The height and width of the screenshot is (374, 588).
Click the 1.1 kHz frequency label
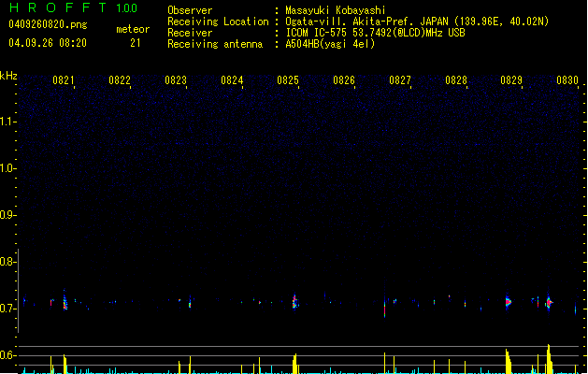pos(7,122)
